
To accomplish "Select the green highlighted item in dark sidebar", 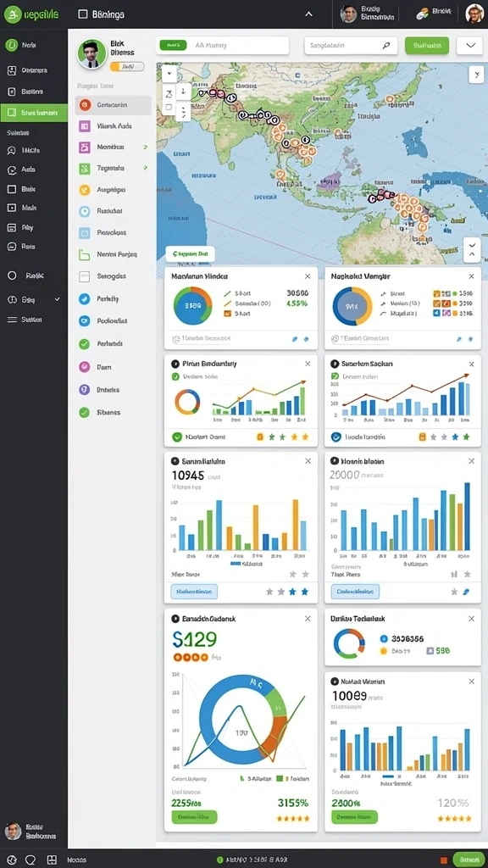I will 34,113.
